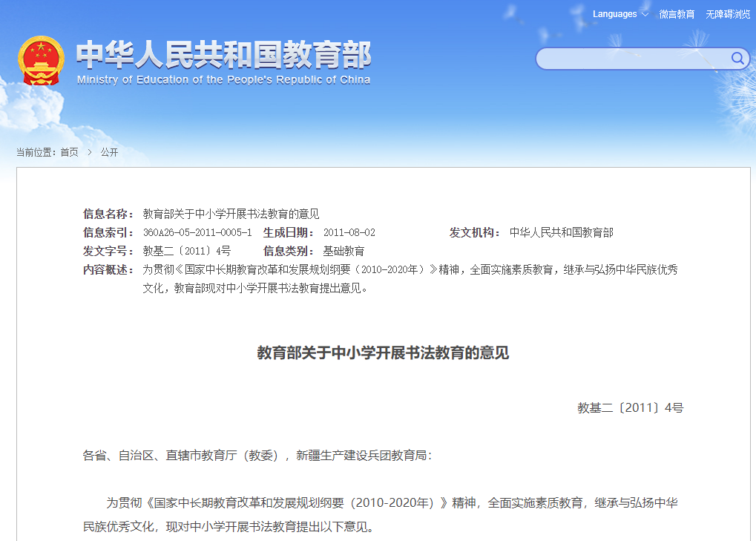The image size is (756, 541).
Task: Enable 无障碍浏览 accessibility mode
Action: click(728, 14)
